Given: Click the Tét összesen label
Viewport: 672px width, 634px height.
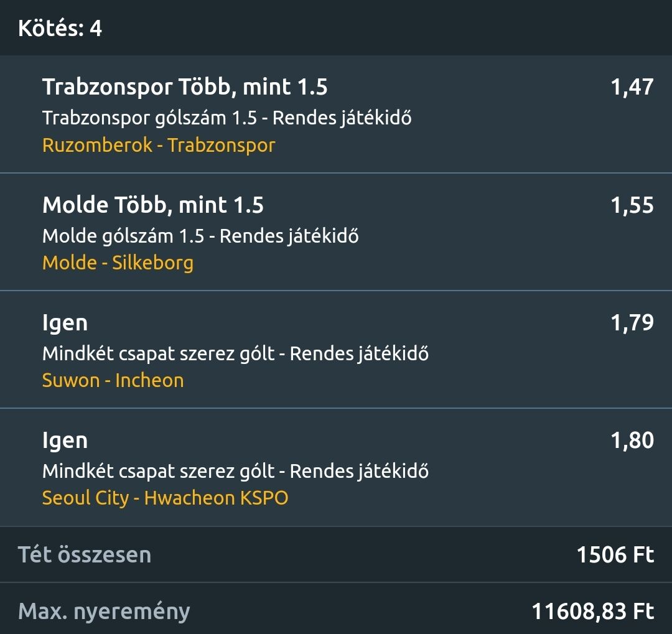Looking at the screenshot, I should 85,554.
